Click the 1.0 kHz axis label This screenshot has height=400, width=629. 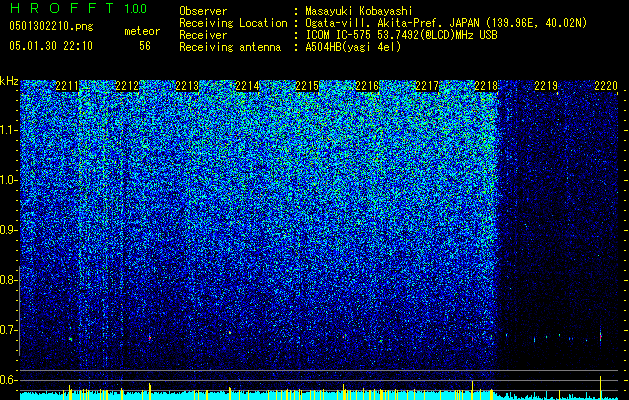point(9,180)
